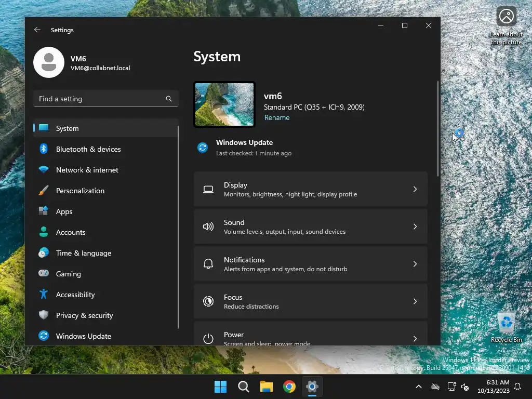The image size is (532, 399).
Task: Click the main content vertical scrollbar
Action: click(437, 129)
